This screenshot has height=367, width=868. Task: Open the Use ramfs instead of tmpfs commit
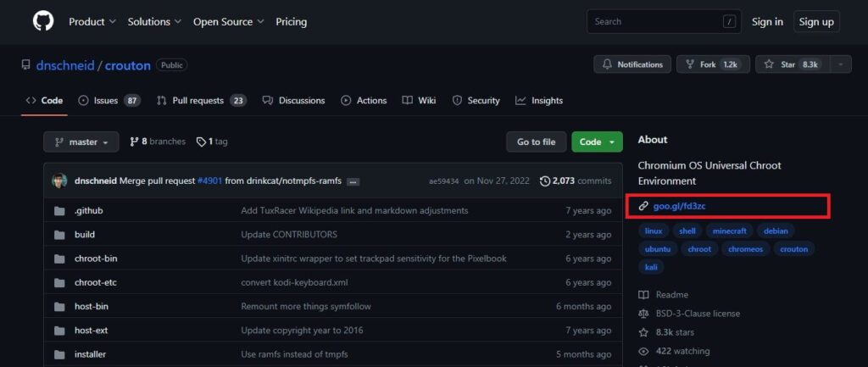(294, 354)
